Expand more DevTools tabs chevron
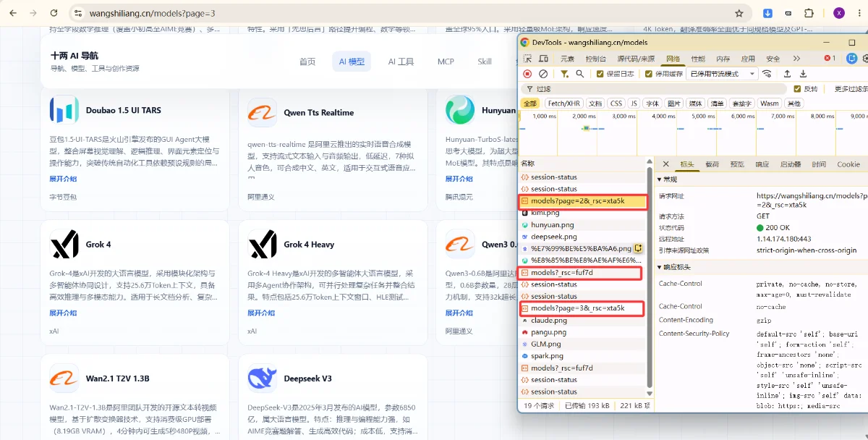The height and width of the screenshot is (440, 868). point(796,59)
